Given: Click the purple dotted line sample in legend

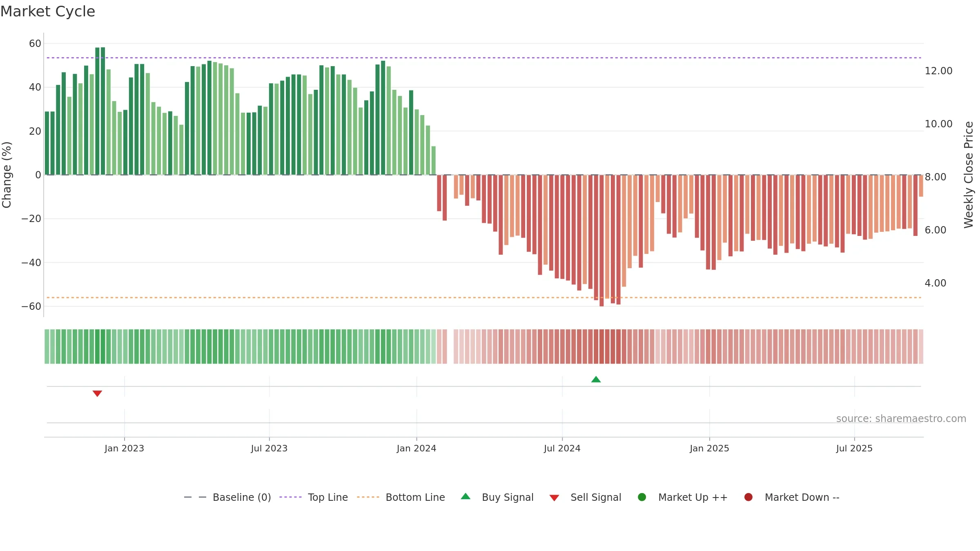Looking at the screenshot, I should (290, 497).
